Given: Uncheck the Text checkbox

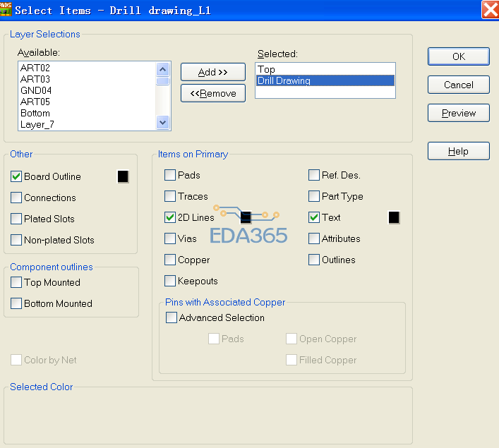Looking at the screenshot, I should (x=314, y=217).
